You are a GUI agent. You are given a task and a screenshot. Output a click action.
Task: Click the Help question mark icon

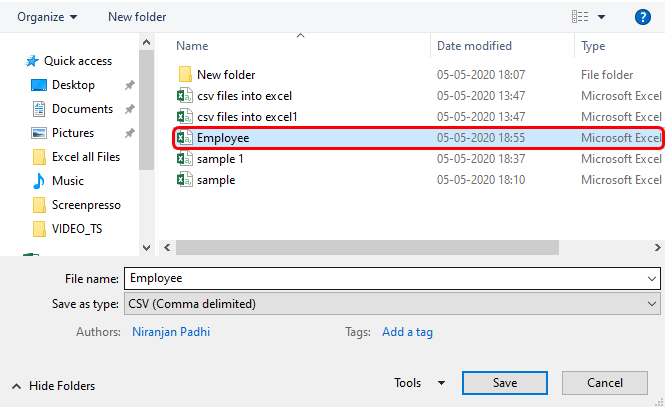click(643, 17)
